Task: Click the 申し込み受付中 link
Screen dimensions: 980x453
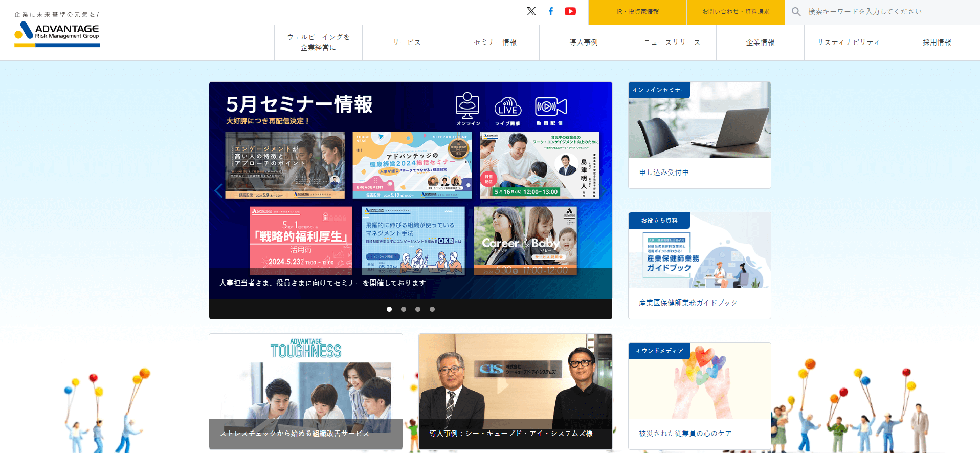Action: coord(664,172)
